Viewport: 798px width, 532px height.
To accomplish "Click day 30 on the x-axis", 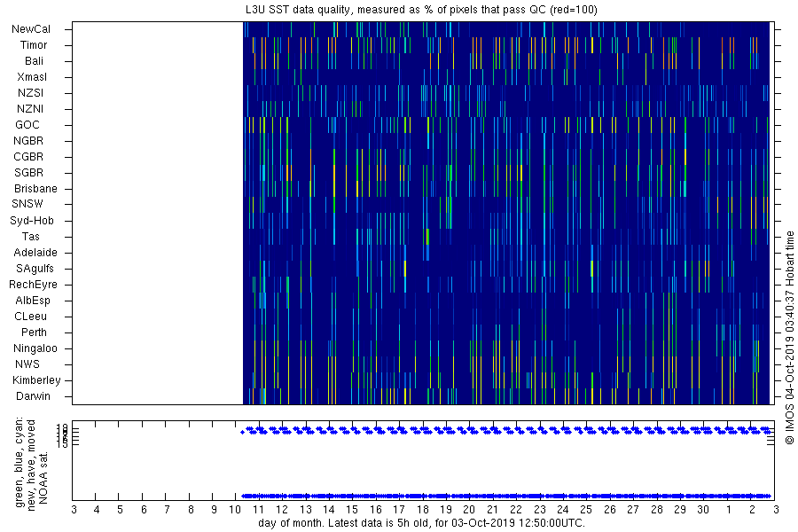I will tap(703, 510).
